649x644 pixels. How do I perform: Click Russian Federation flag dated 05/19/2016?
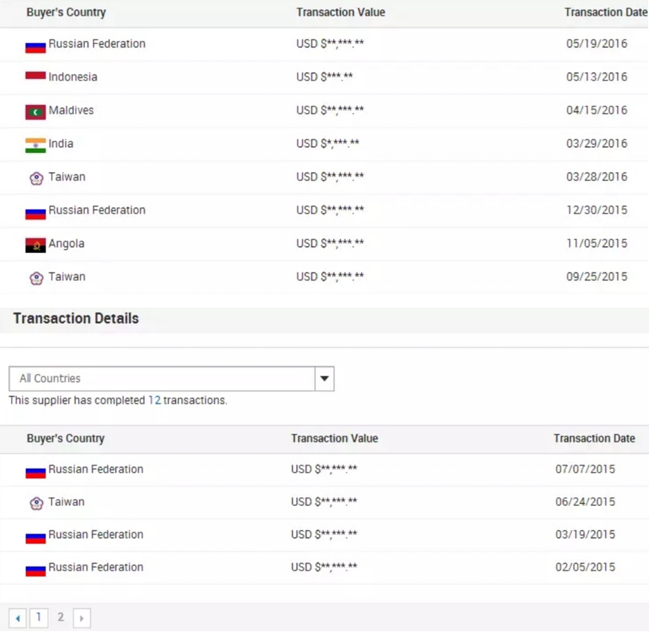tap(35, 47)
